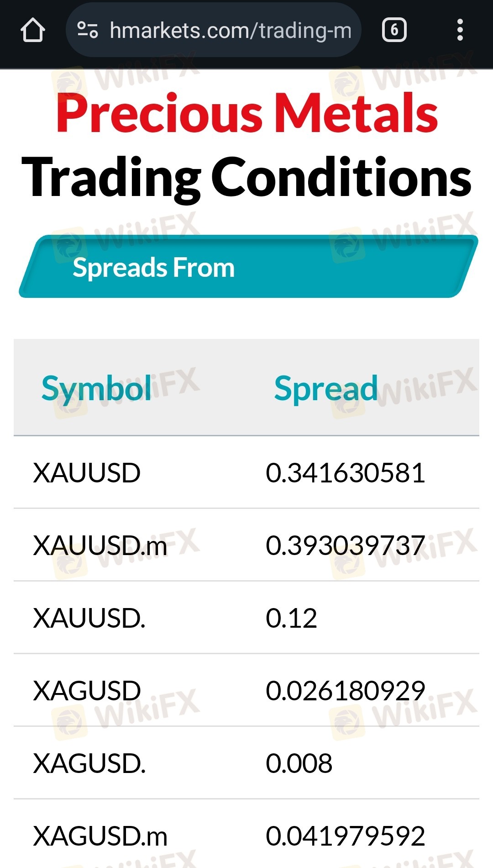Click the Symbol column header
The height and width of the screenshot is (868, 493).
pyautogui.click(x=96, y=389)
